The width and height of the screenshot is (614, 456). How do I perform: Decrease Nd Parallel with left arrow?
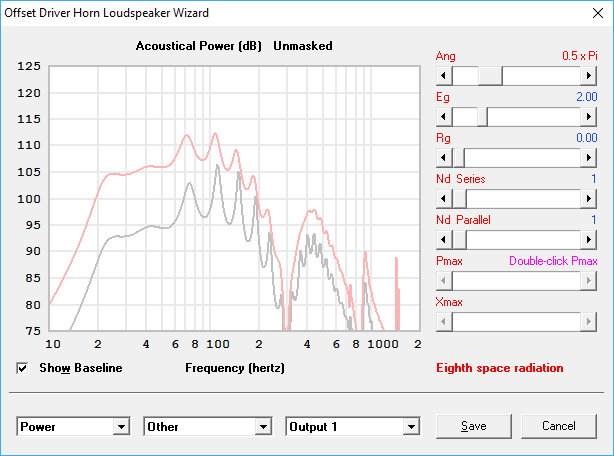click(x=444, y=240)
